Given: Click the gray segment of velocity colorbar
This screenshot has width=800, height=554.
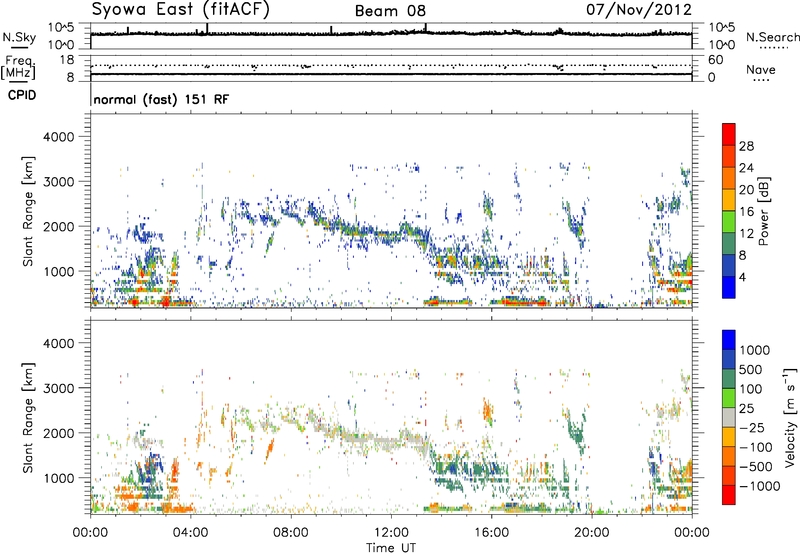Looking at the screenshot, I should [729, 417].
